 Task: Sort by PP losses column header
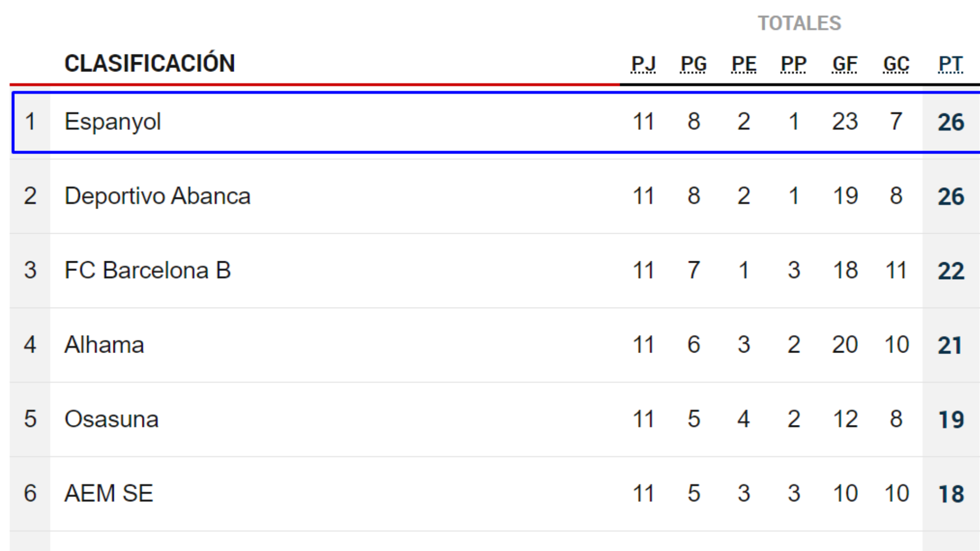793,63
